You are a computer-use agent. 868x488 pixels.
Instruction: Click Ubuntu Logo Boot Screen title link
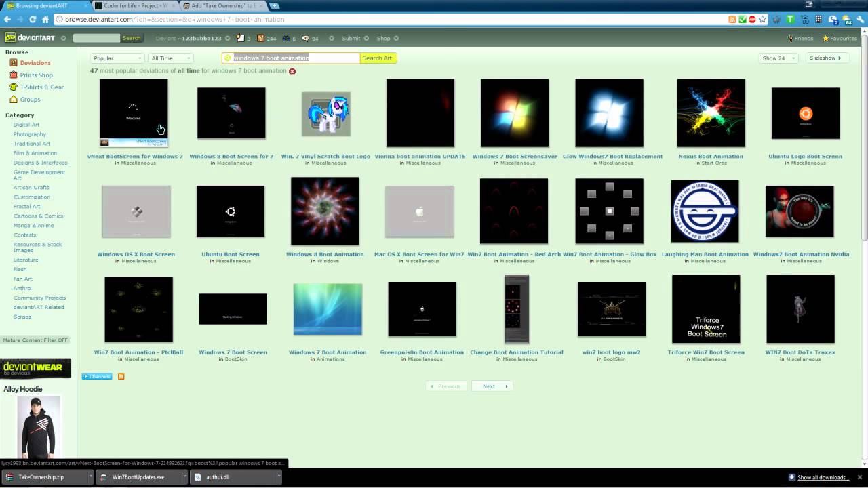coord(805,157)
